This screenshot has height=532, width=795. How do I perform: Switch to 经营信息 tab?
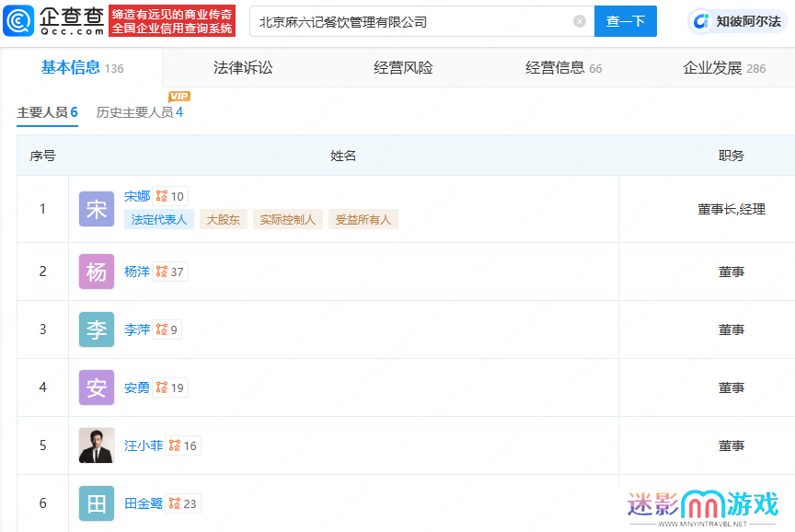(563, 67)
